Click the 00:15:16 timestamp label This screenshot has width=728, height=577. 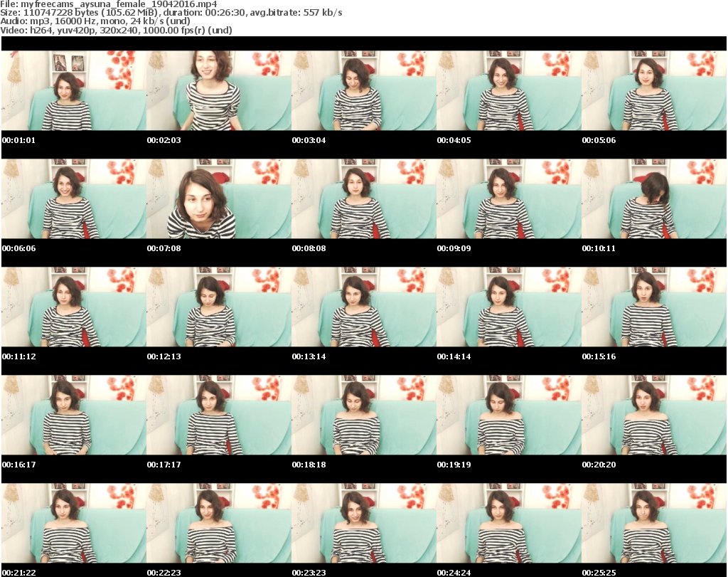tap(599, 356)
